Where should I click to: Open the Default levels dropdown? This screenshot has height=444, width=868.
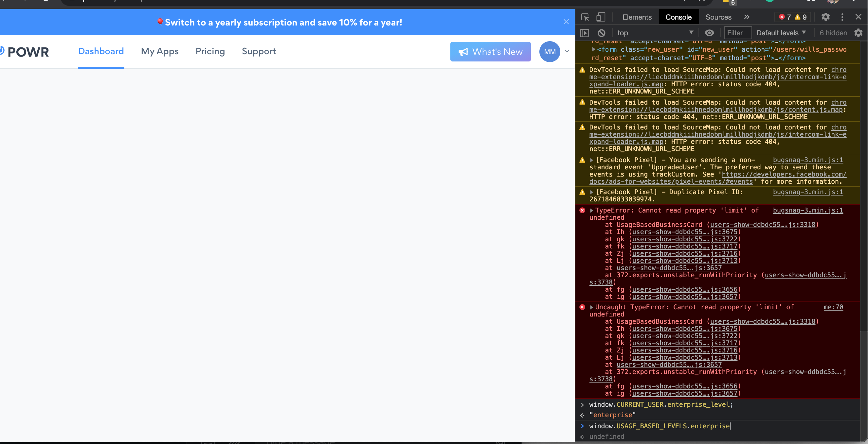click(781, 33)
